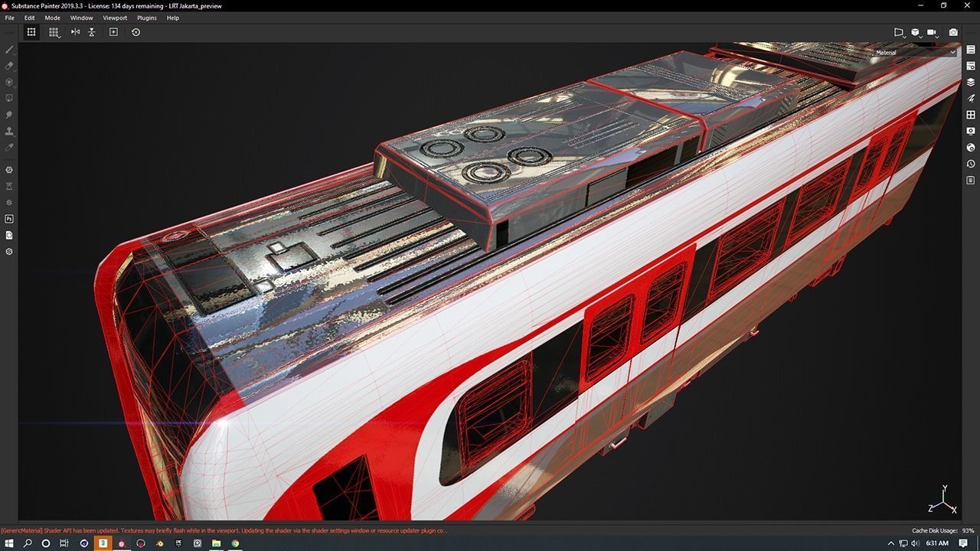Image resolution: width=980 pixels, height=551 pixels.
Task: Toggle horizontal symmetry mirror
Action: (x=75, y=32)
